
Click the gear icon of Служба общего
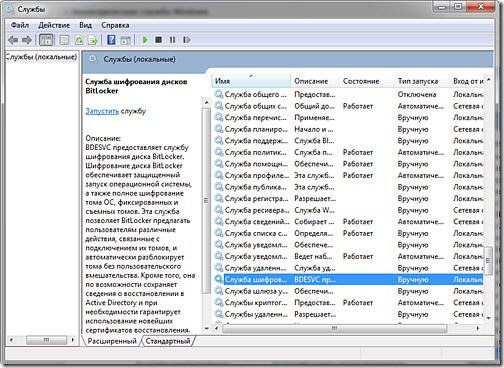(219, 94)
